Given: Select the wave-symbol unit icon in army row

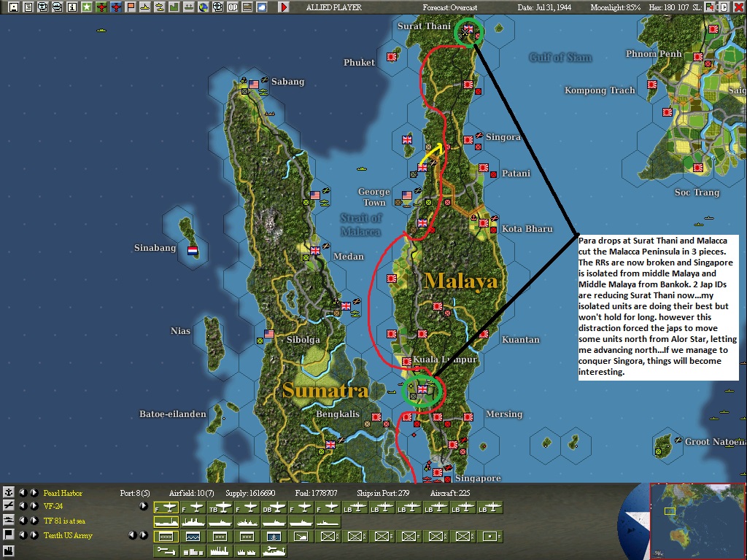Looking at the screenshot, I should [x=193, y=536].
